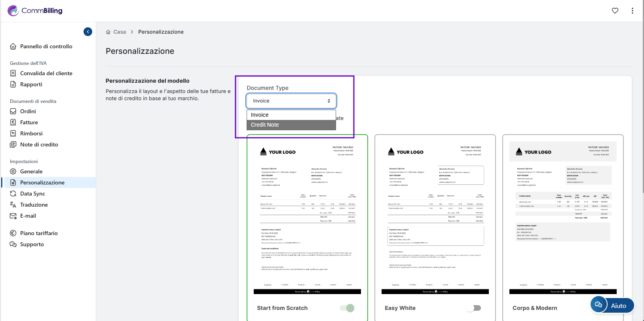The height and width of the screenshot is (321, 644).
Task: Select the Corpo & Modern template preview
Action: (562, 218)
